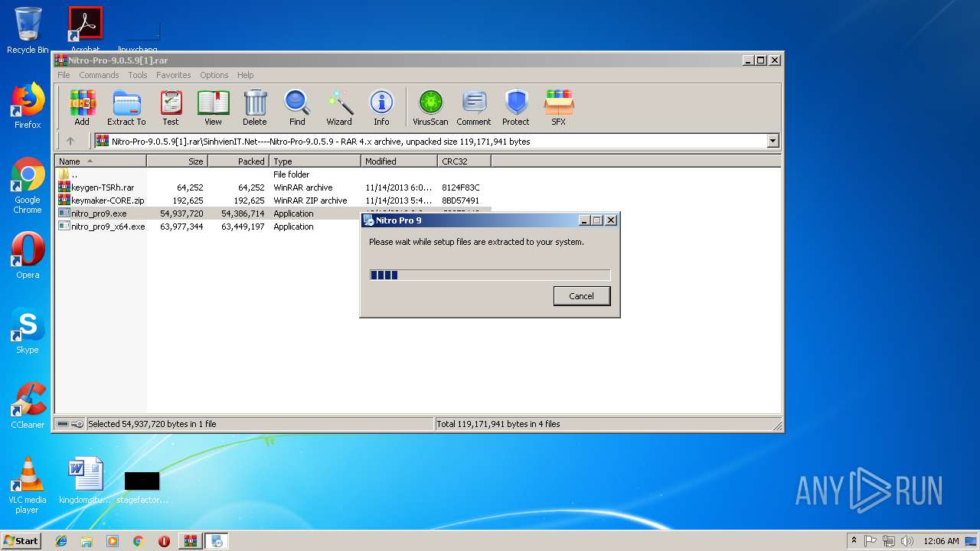The image size is (980, 551).
Task: Open the View file tool
Action: pyautogui.click(x=213, y=108)
